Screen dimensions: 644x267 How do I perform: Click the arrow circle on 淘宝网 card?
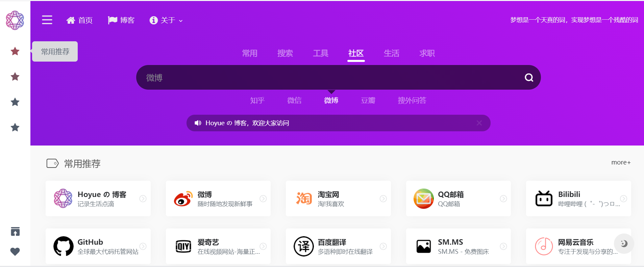pos(383,199)
